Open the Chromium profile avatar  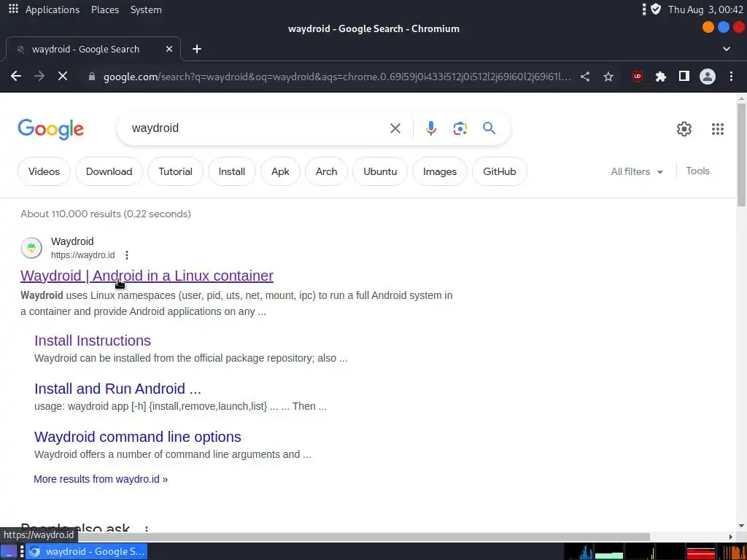(x=708, y=76)
